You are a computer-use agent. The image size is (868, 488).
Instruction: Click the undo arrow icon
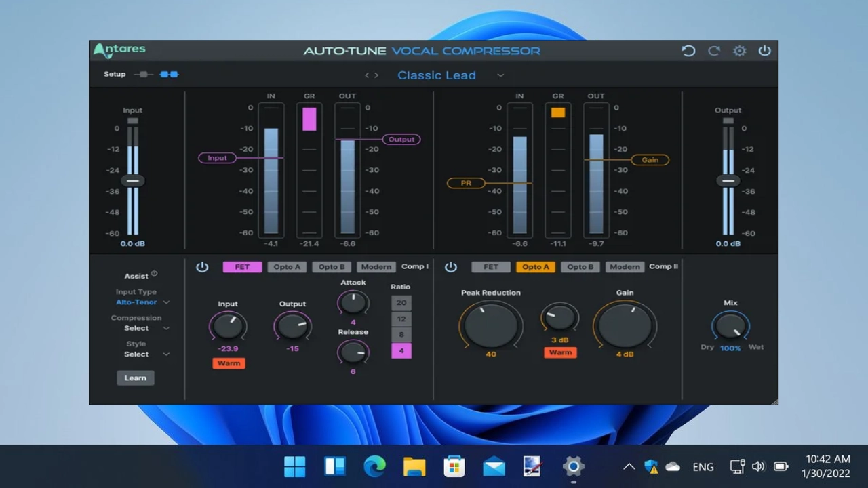point(688,51)
